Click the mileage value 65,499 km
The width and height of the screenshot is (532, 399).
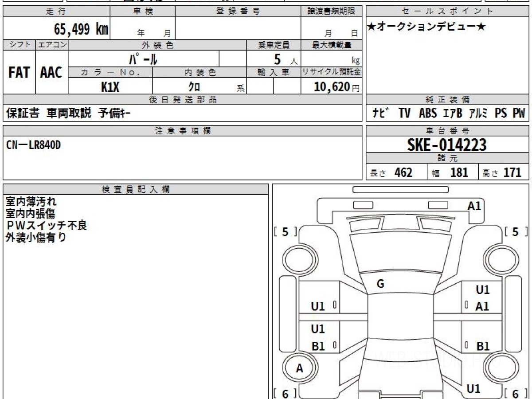click(81, 29)
